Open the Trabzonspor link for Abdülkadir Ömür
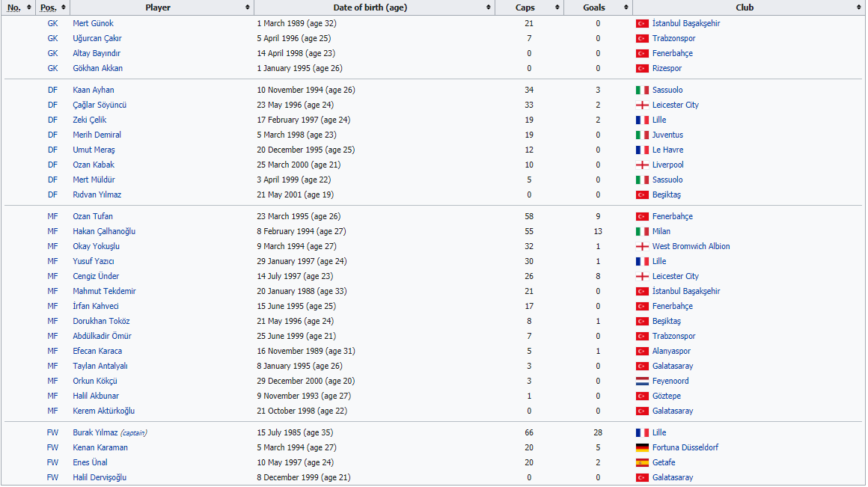Image resolution: width=868 pixels, height=487 pixels. click(673, 336)
